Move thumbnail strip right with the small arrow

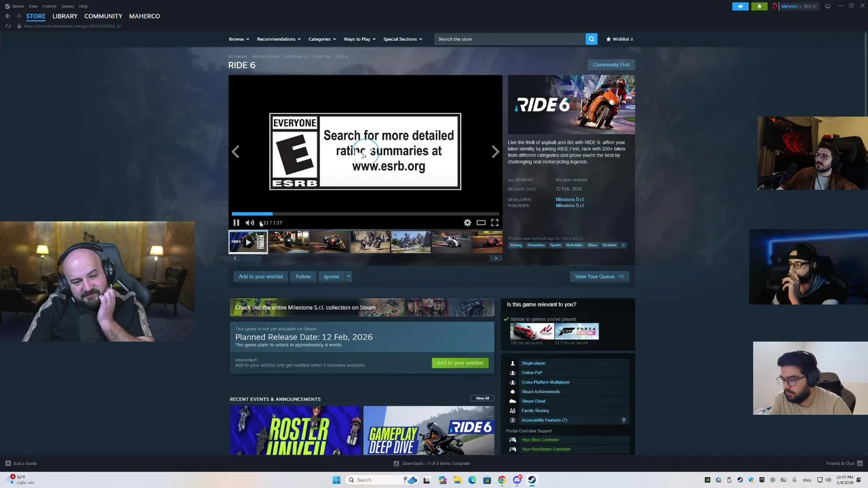[496, 258]
